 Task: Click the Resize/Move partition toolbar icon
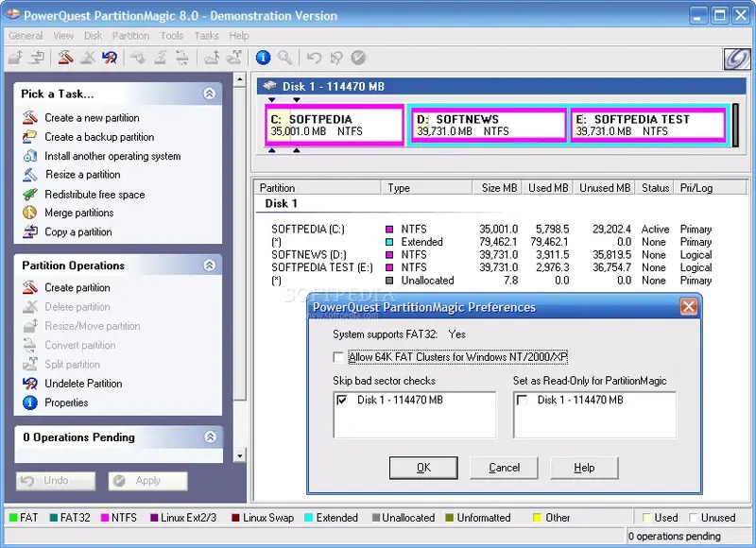[x=15, y=58]
